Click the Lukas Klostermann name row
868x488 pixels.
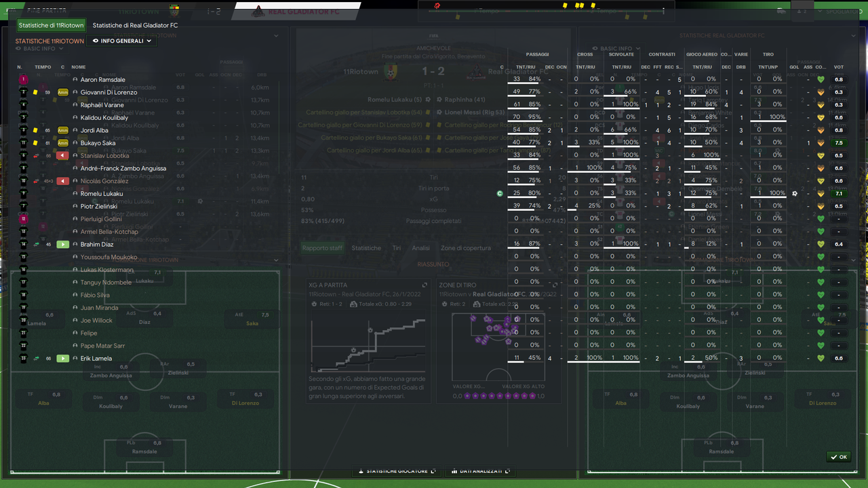[x=107, y=270]
